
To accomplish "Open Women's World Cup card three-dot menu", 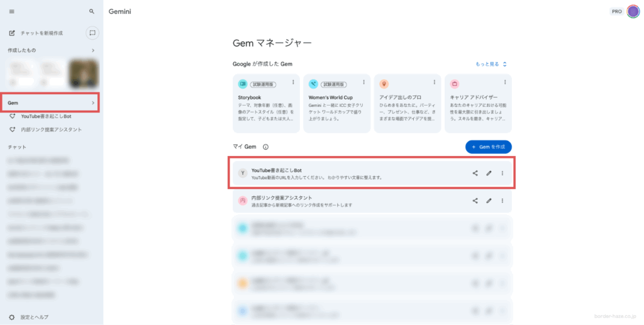I will coord(364,82).
